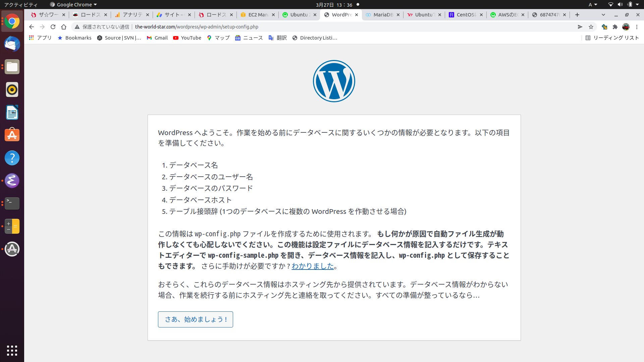Click the browser forward arrow
Viewport: 644px width, 362px height.
pos(42,27)
